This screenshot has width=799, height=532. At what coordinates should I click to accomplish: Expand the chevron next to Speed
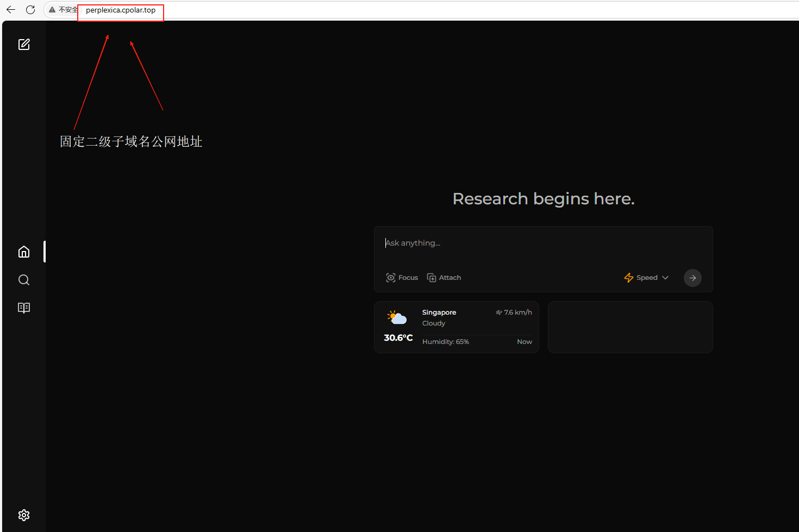point(665,278)
